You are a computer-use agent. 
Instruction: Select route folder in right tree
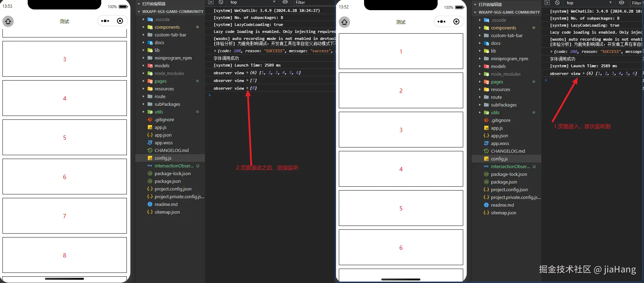click(507, 97)
